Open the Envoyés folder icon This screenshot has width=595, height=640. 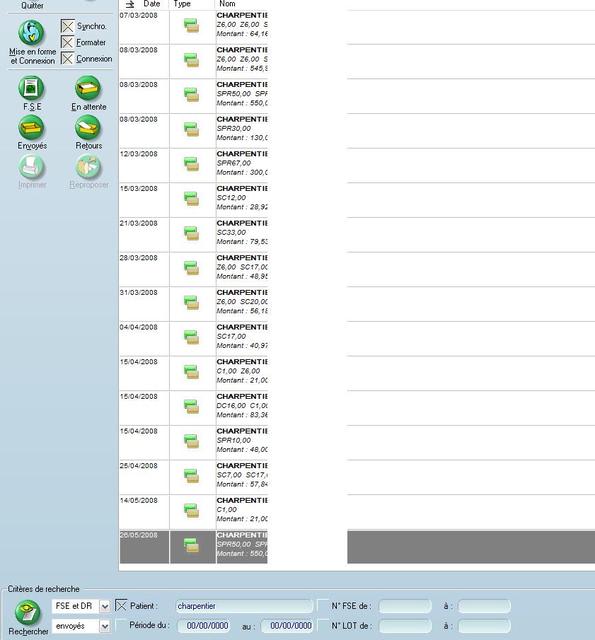pyautogui.click(x=31, y=127)
